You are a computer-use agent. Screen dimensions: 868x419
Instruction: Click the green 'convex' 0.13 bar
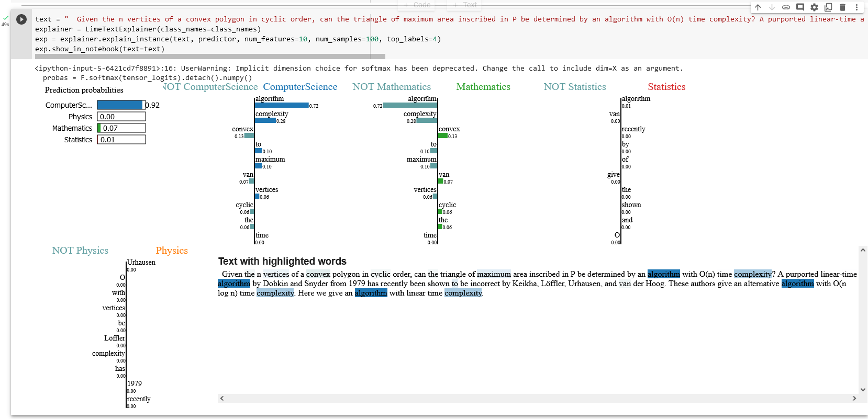[x=443, y=135]
